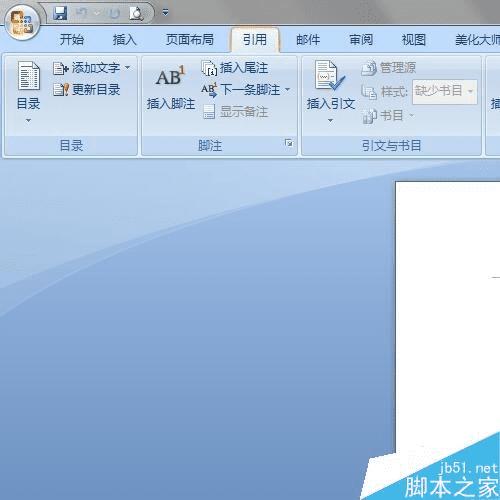Image resolution: width=500 pixels, height=500 pixels.
Task: Open the 美化大师 tab
Action: pos(477,40)
